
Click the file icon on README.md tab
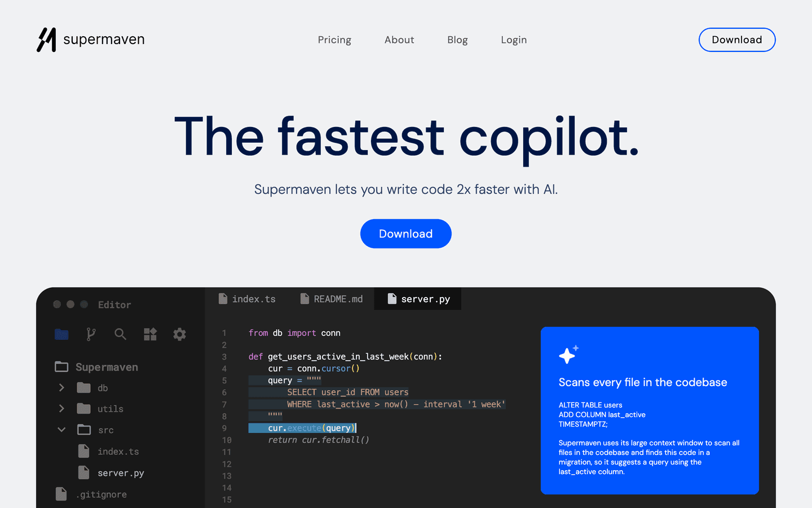304,299
